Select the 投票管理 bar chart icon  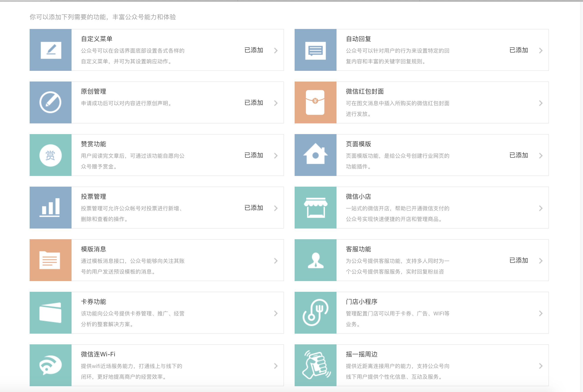click(x=51, y=208)
